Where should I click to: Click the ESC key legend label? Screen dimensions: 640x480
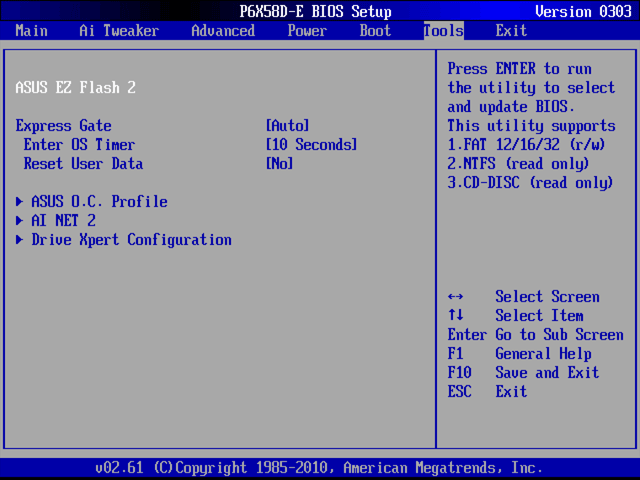[x=460, y=392]
